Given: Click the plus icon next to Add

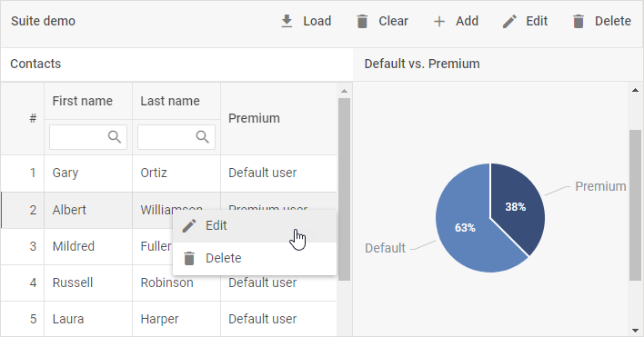Looking at the screenshot, I should pos(439,21).
